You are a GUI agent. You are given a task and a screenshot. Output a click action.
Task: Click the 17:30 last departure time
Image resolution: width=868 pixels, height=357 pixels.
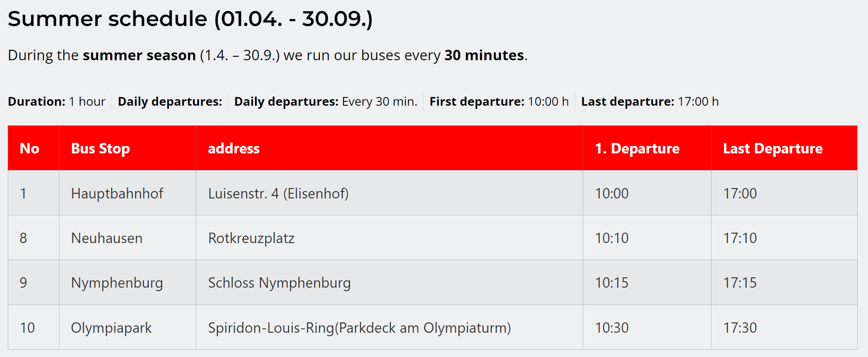tap(740, 328)
